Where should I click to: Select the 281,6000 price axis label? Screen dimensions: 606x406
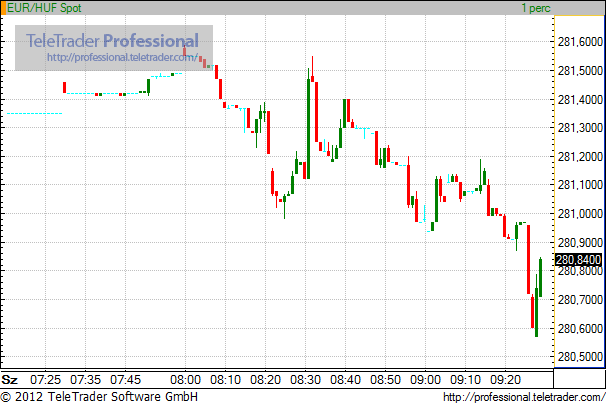point(580,42)
